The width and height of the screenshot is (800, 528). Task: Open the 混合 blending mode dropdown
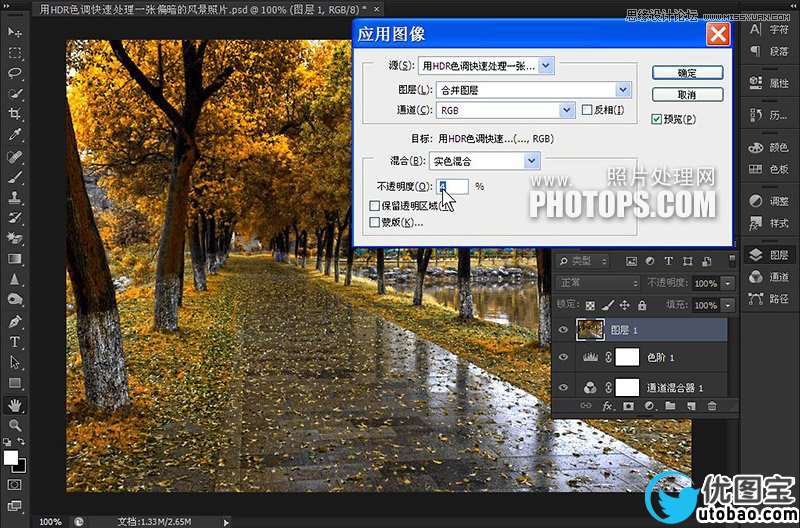pyautogui.click(x=485, y=160)
